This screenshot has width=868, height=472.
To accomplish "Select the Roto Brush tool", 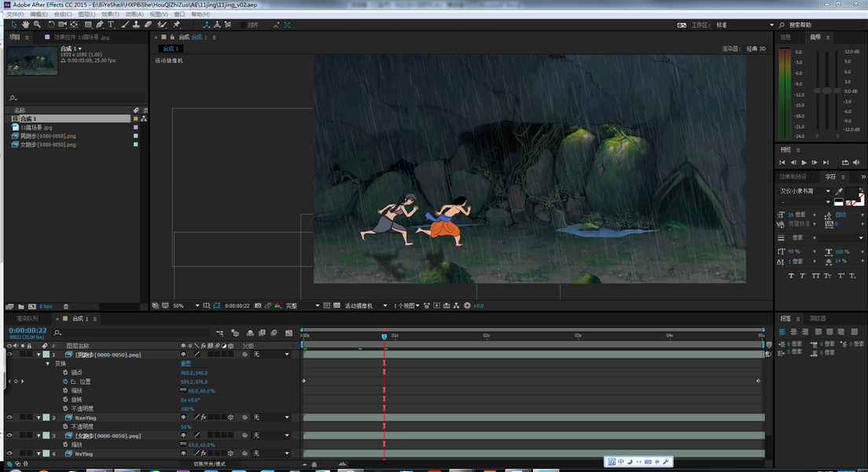I will [x=162, y=24].
